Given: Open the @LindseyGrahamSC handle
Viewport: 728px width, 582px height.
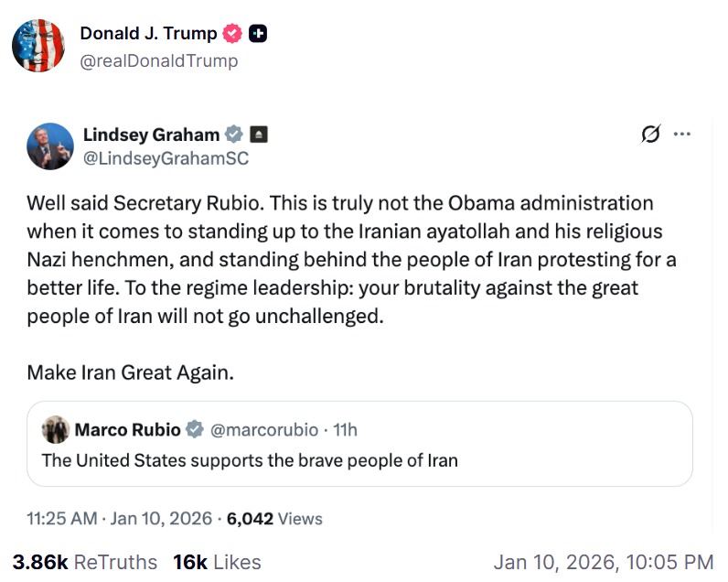Looking at the screenshot, I should [x=166, y=158].
